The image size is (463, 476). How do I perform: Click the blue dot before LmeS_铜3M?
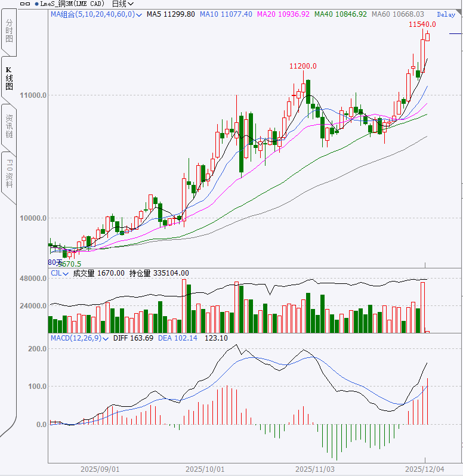tap(38, 4)
